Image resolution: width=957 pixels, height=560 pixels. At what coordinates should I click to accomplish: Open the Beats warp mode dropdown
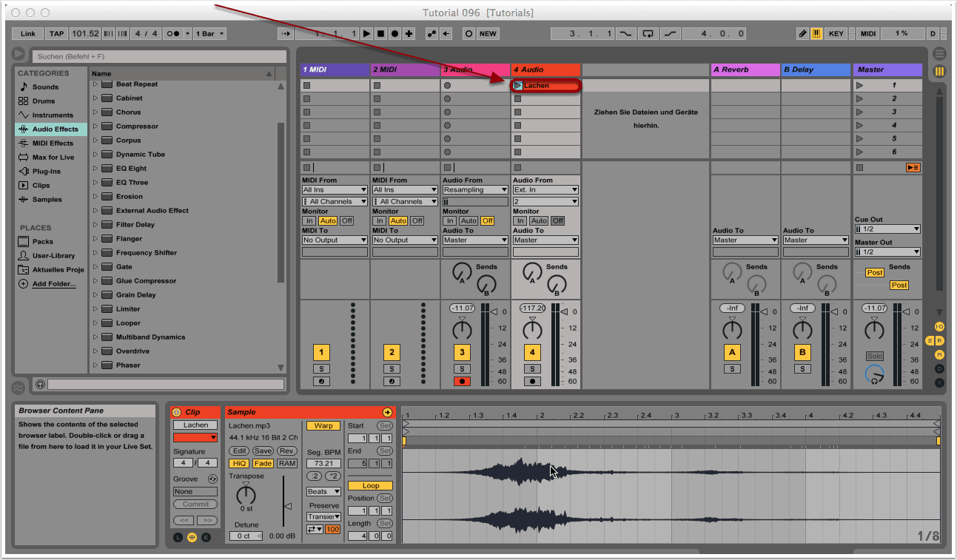pos(323,491)
